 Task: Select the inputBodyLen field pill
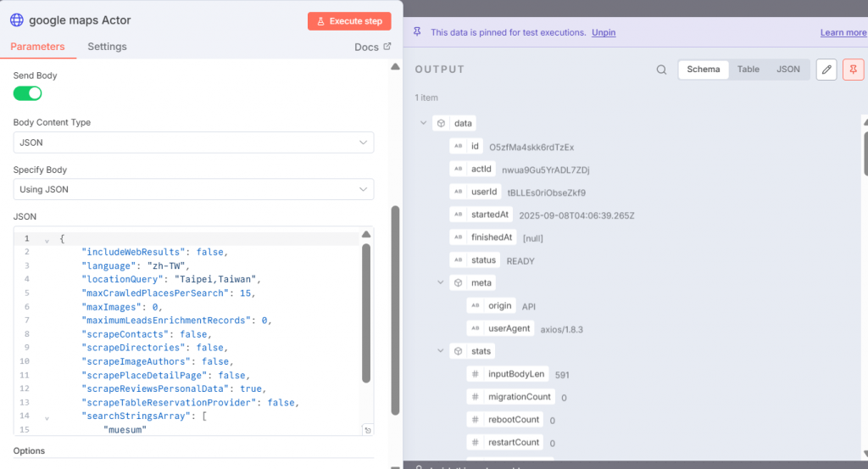pyautogui.click(x=509, y=374)
